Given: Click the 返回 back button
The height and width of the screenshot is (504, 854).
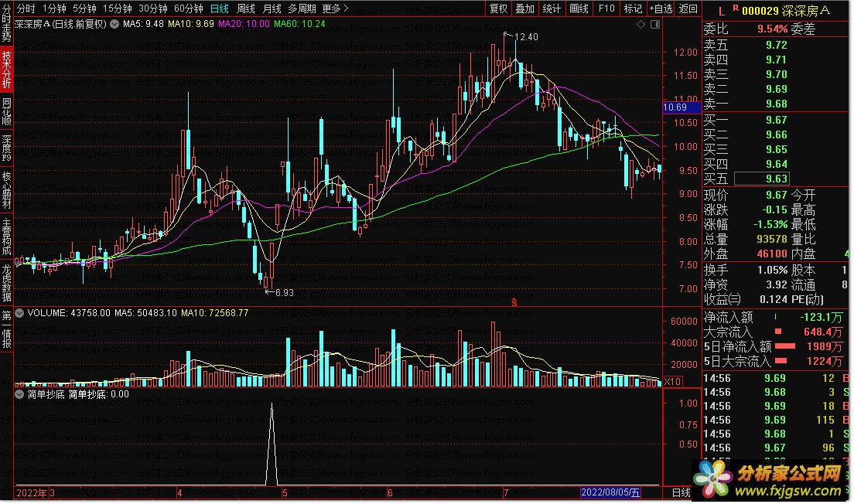Looking at the screenshot, I should [688, 9].
